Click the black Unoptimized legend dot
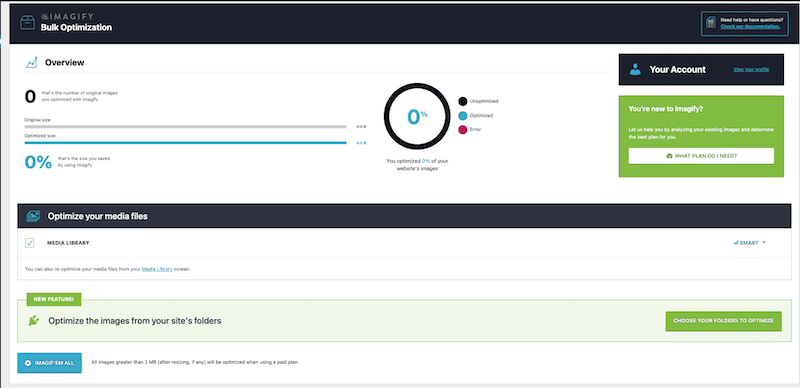Viewport: 800px width, 388px height. click(x=463, y=101)
